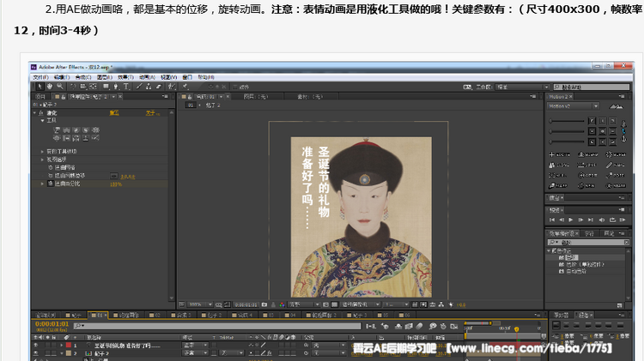Expand the warp tool options section
Screen dimensions: 644x361
point(42,152)
